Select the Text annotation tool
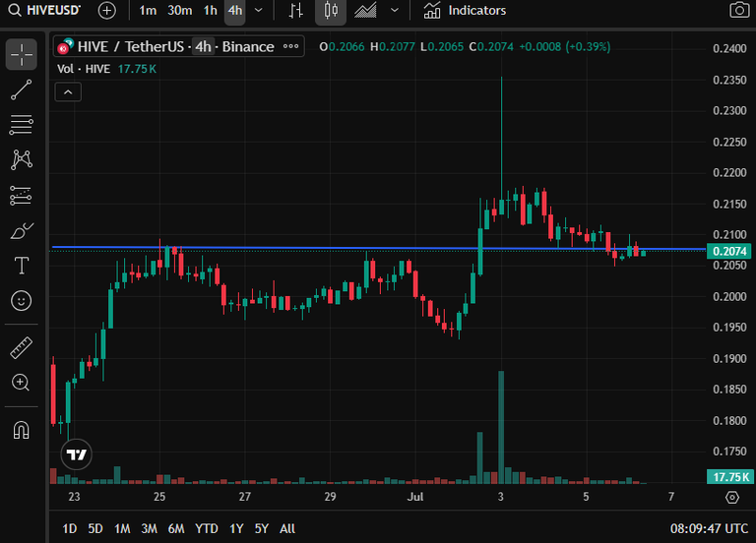This screenshot has height=543, width=756. [22, 266]
